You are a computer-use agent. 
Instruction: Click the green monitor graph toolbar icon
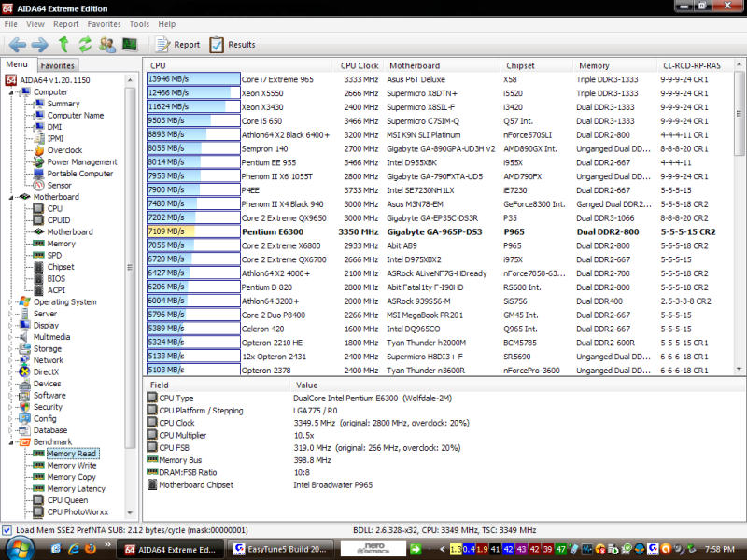click(130, 45)
